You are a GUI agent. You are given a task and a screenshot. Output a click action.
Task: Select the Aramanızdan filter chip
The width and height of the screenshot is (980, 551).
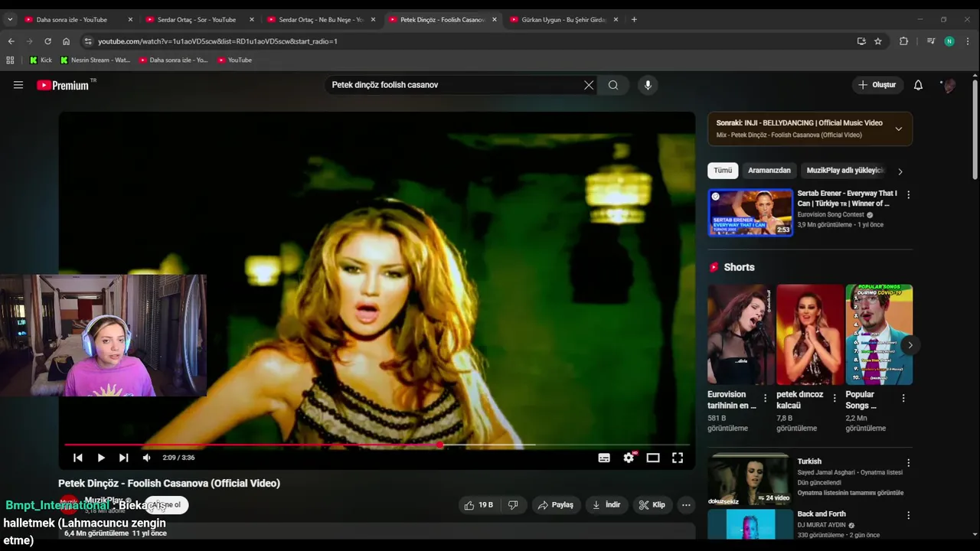pyautogui.click(x=769, y=171)
